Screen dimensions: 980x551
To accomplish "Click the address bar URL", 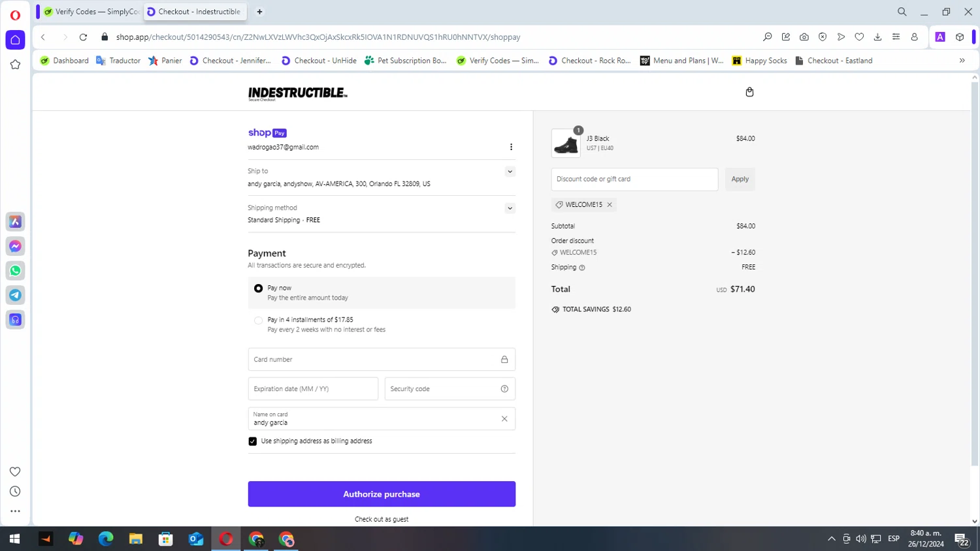I will pyautogui.click(x=318, y=37).
